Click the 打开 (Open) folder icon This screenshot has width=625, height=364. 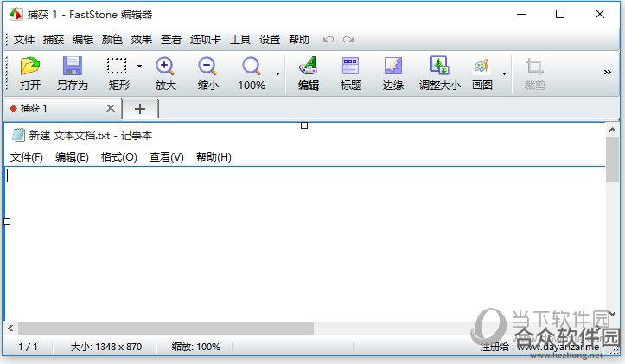30,66
